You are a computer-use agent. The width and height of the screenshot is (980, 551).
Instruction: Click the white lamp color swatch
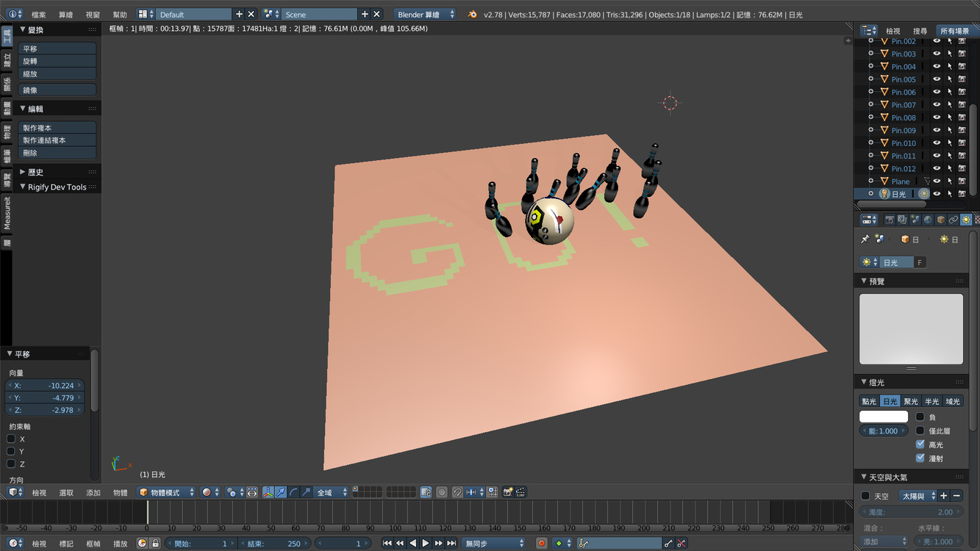[x=884, y=417]
